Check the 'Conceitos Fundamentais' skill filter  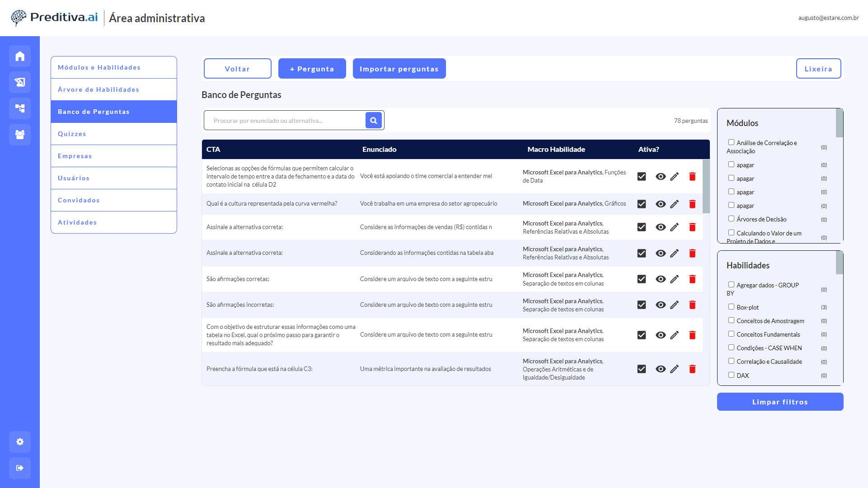pos(731,334)
